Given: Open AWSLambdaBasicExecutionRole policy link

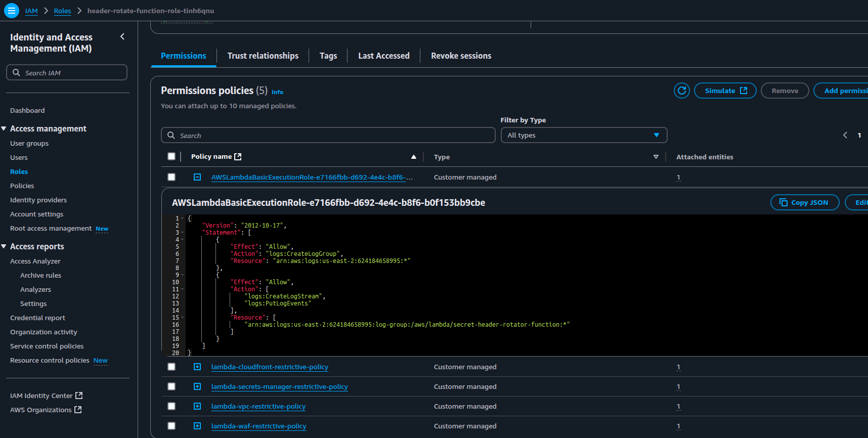Looking at the screenshot, I should pos(312,177).
